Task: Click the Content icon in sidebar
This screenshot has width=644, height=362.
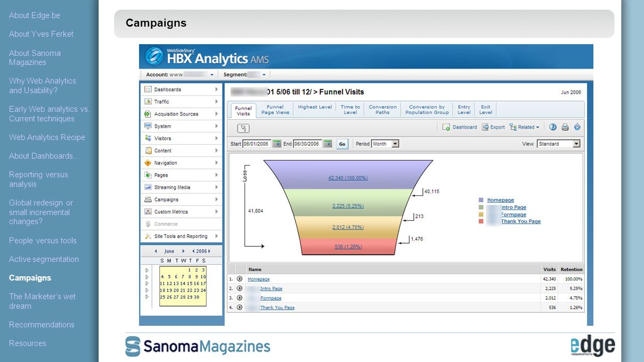Action: tap(148, 151)
